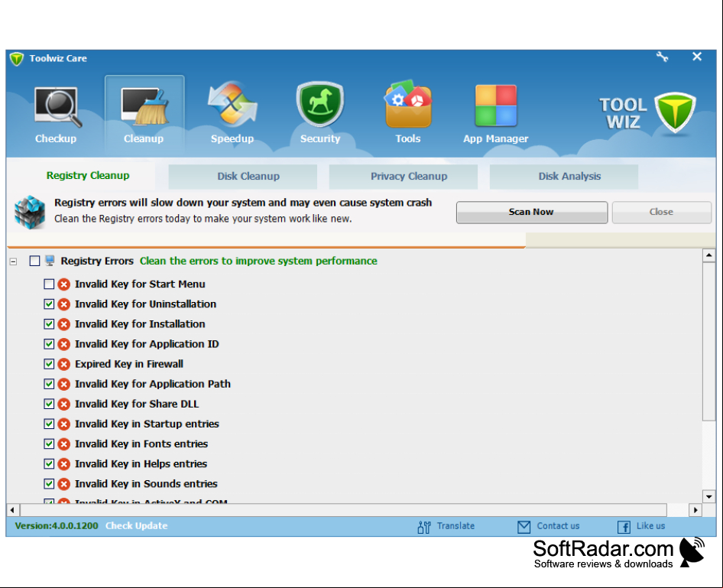Click the computer icon beside Registry Errors
The width and height of the screenshot is (723, 588).
pyautogui.click(x=50, y=261)
